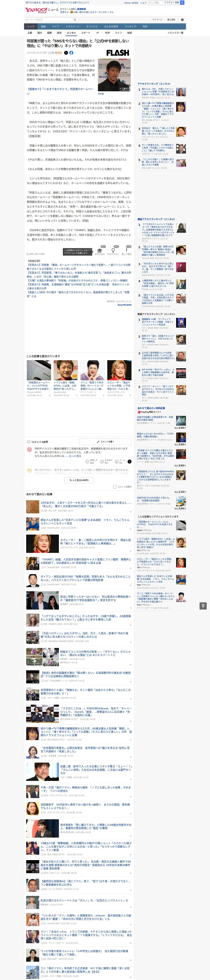
Task: Click 記事に関する報告 report icon link
Action: [36, 254]
